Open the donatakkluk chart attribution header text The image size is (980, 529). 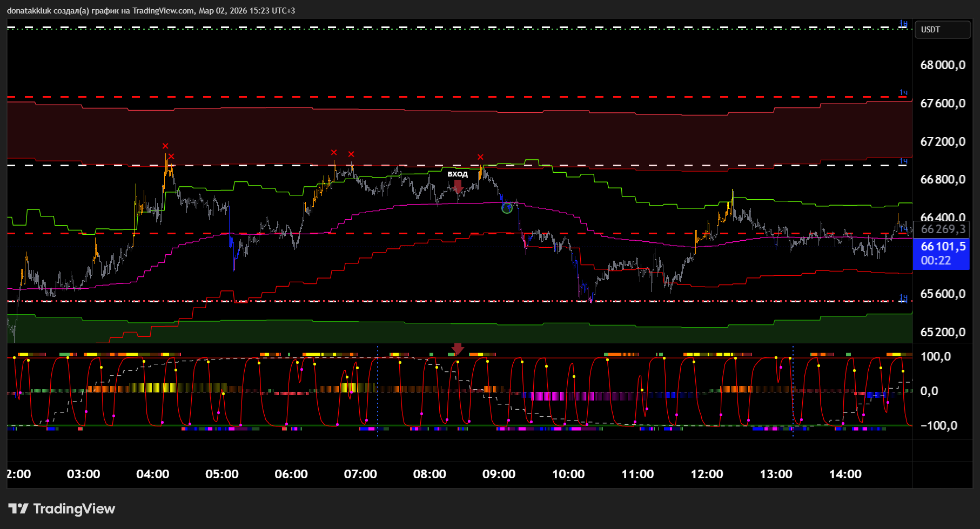(151, 11)
